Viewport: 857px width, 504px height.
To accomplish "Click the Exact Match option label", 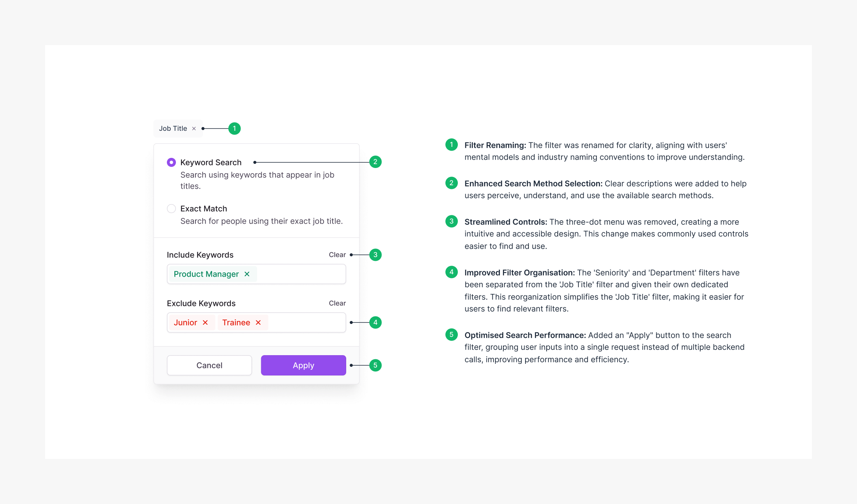I will [204, 209].
